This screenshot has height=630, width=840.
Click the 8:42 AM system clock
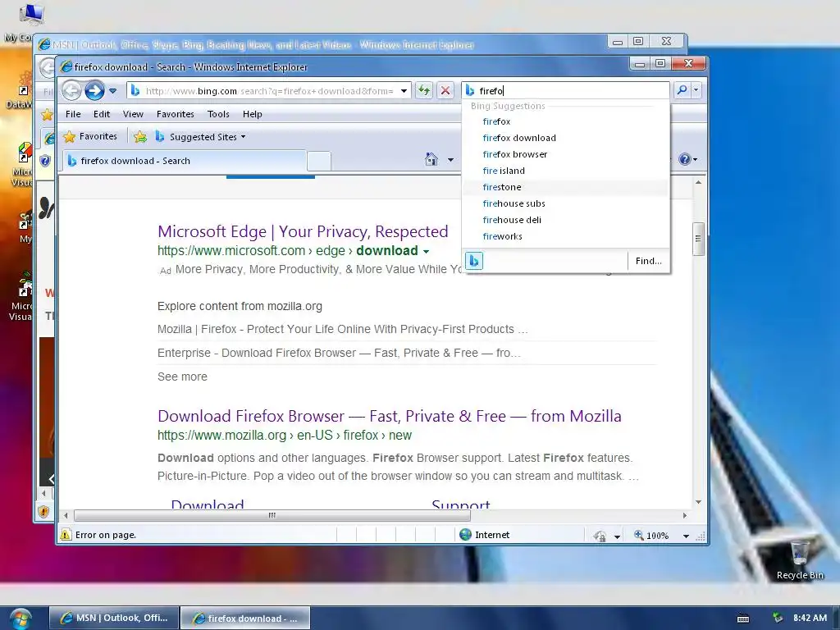810,618
